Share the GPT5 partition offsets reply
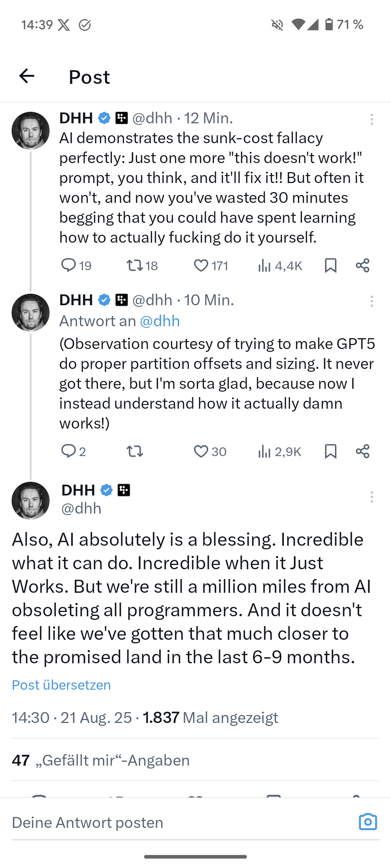 point(362,451)
